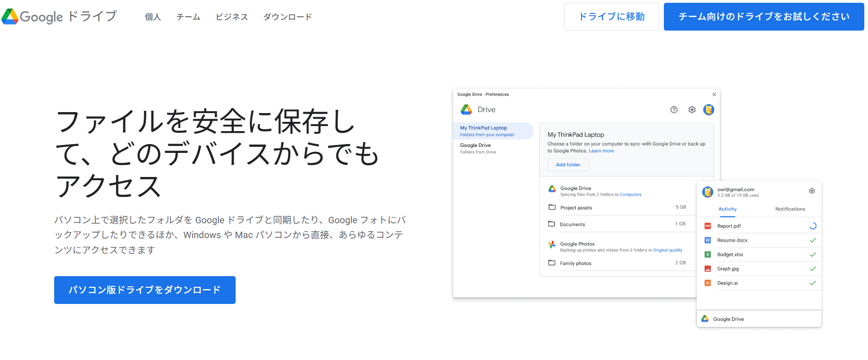Select the Project assets row text

click(x=576, y=208)
